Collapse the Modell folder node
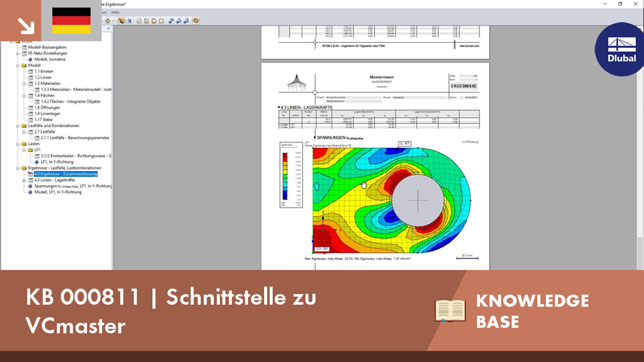The width and height of the screenshot is (644, 362). click(x=18, y=65)
